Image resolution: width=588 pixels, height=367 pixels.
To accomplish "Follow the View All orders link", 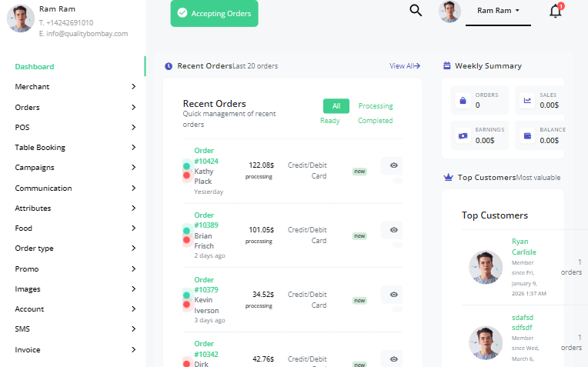I will pos(405,66).
